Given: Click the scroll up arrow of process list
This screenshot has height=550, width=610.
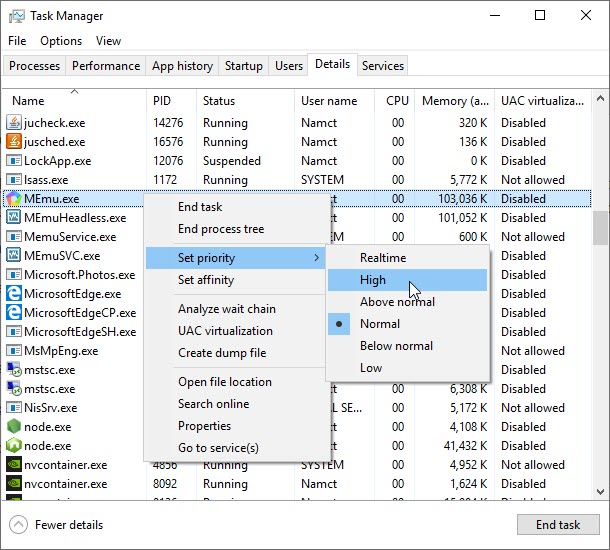Looking at the screenshot, I should (600, 98).
